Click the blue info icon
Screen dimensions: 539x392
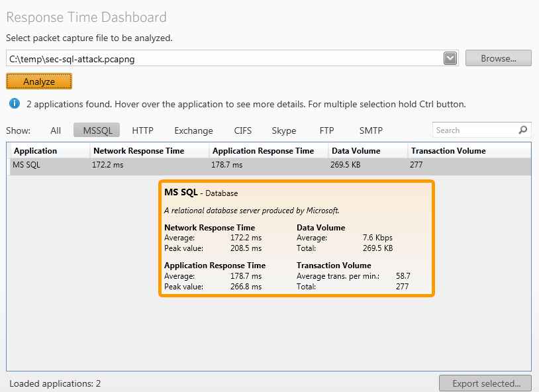click(x=15, y=103)
